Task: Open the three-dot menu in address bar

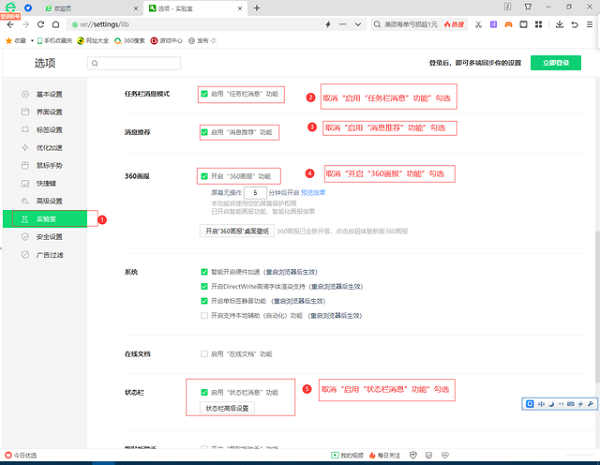Action: 343,24
